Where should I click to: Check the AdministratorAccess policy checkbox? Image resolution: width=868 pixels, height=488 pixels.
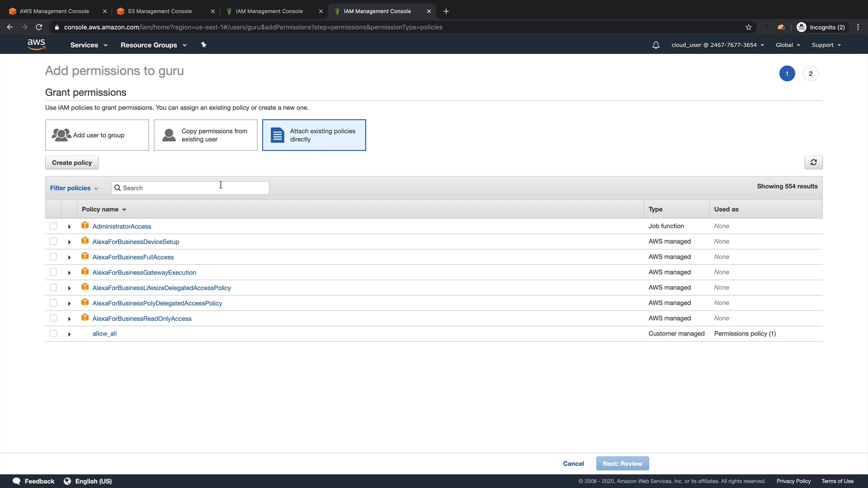(53, 226)
